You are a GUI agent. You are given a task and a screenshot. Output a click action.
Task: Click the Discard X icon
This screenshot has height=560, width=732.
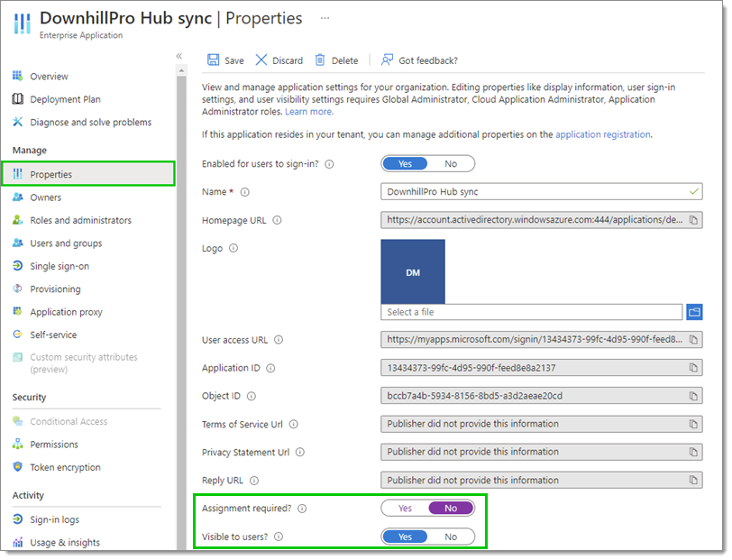click(x=261, y=60)
